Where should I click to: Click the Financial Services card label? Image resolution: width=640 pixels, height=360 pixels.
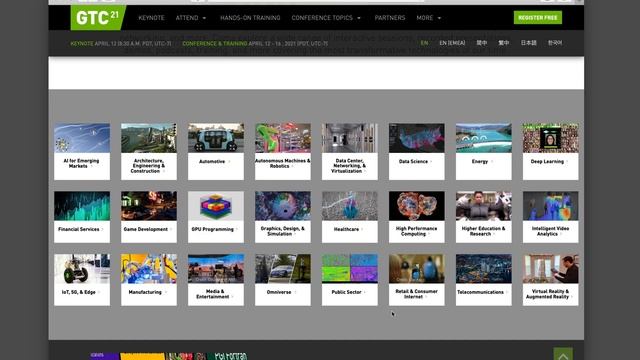79,229
